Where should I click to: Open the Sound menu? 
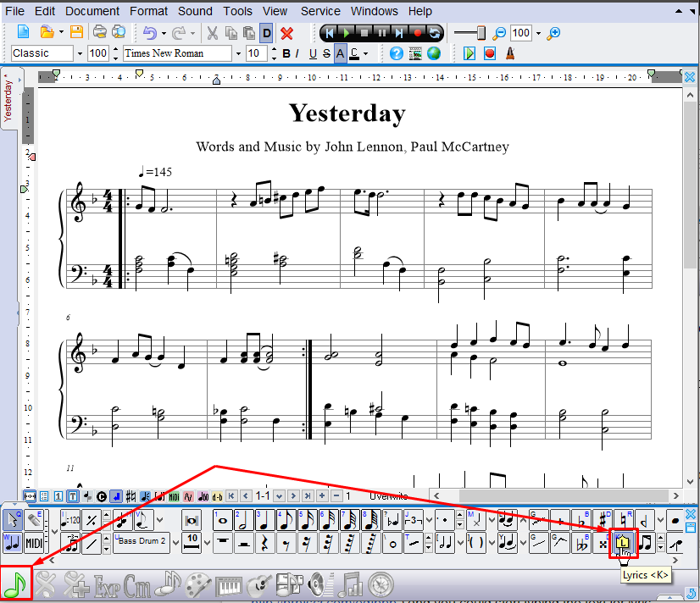click(x=195, y=11)
